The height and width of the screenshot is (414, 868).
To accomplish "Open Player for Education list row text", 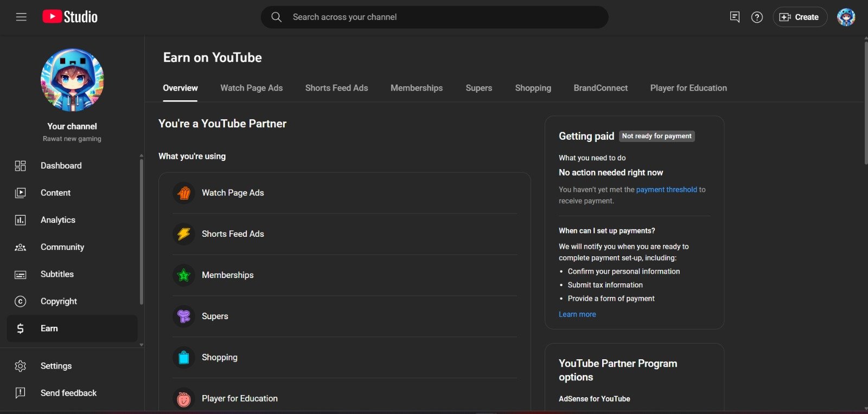I will click(240, 398).
